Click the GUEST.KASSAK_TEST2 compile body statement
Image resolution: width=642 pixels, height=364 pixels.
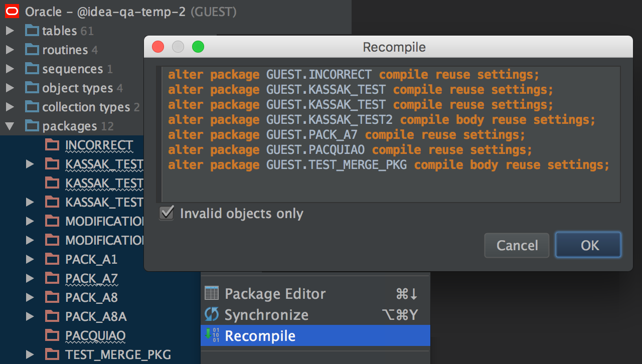pyautogui.click(x=382, y=120)
